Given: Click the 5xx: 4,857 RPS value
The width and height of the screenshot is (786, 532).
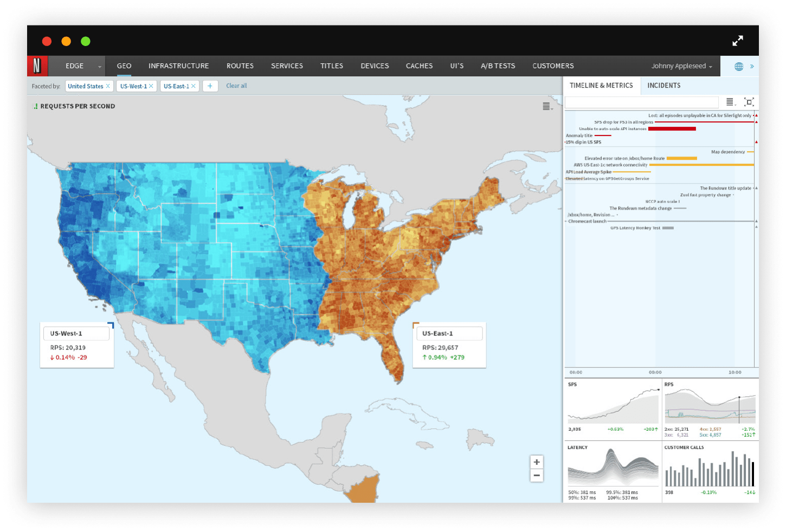Looking at the screenshot, I should [x=710, y=435].
